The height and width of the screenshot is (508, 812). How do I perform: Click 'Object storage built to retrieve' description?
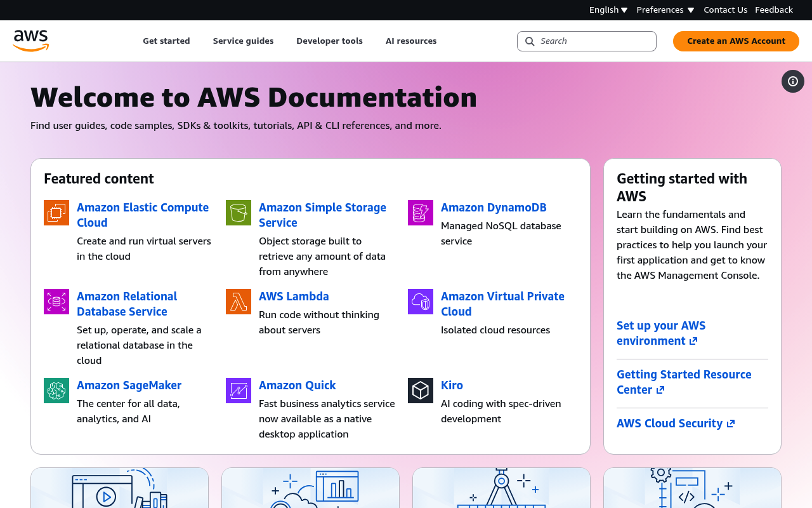coord(322,257)
